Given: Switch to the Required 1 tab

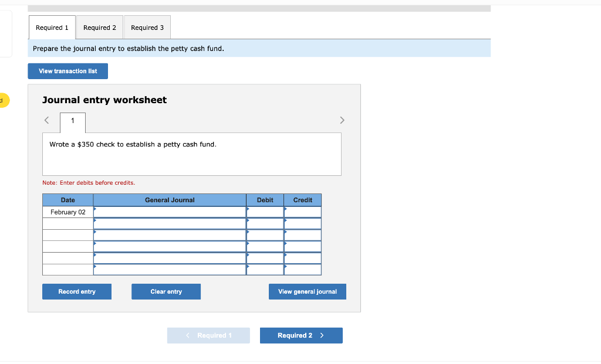Looking at the screenshot, I should click(52, 28).
